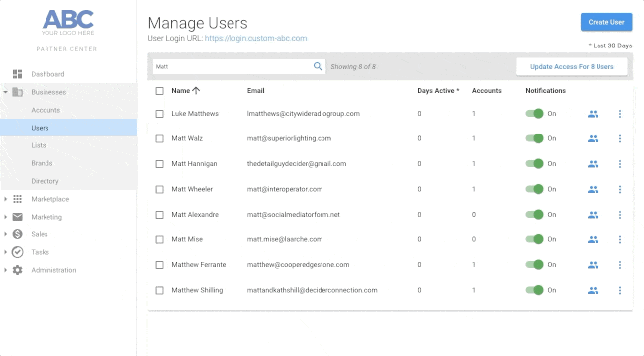This screenshot has width=644, height=356.
Task: Open three-dot menu for Matt Hannigan
Action: pyautogui.click(x=620, y=164)
